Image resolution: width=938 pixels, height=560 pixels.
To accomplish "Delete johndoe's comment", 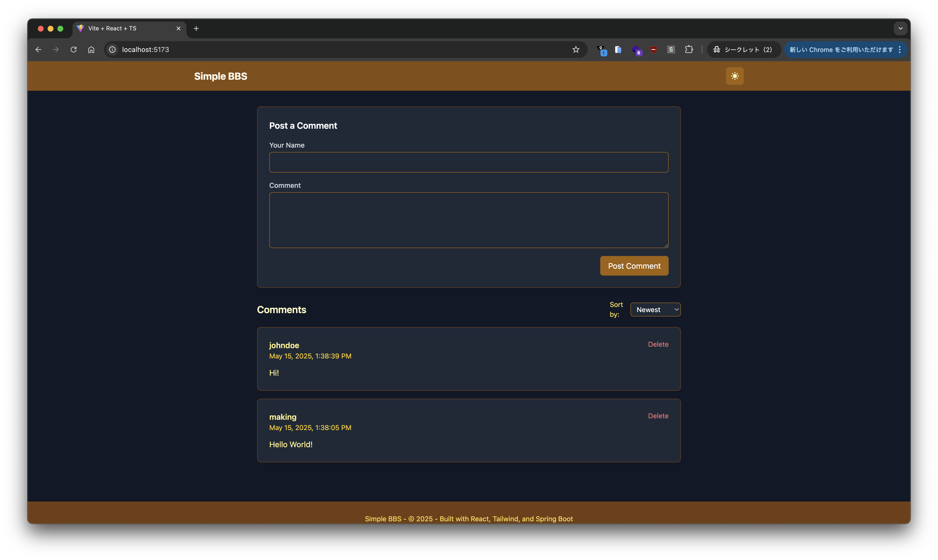I will [658, 344].
